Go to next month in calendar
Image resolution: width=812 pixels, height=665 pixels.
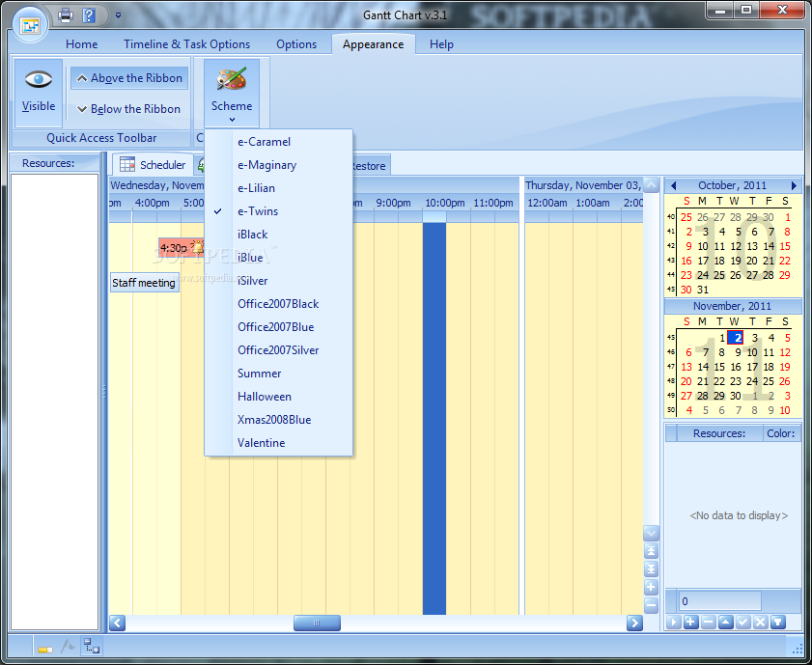794,185
